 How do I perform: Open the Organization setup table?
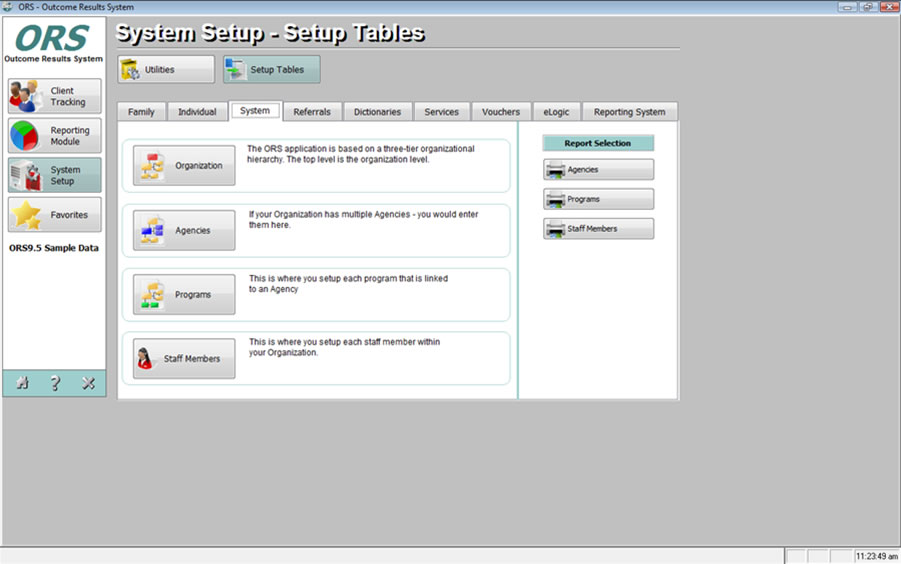point(184,166)
